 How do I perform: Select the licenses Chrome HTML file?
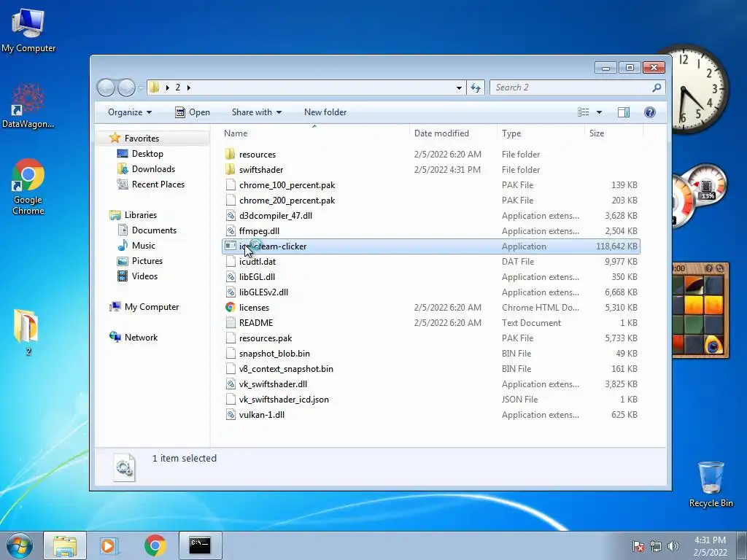(x=431, y=308)
